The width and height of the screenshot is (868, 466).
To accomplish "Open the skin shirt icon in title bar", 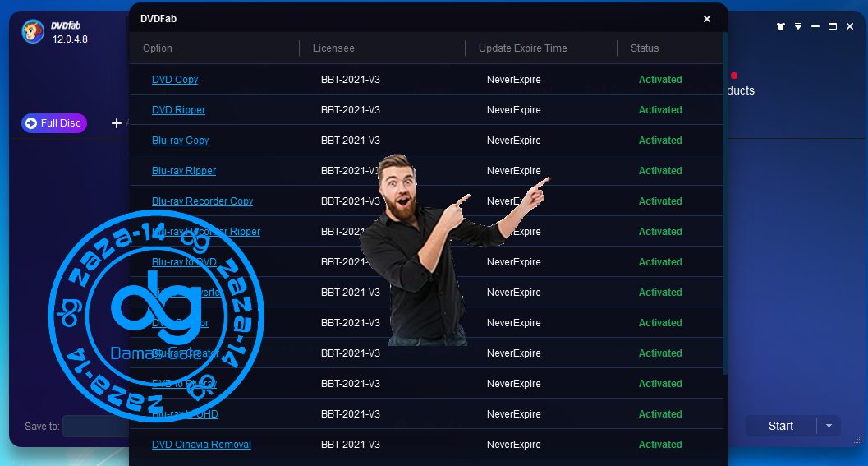I will point(780,26).
